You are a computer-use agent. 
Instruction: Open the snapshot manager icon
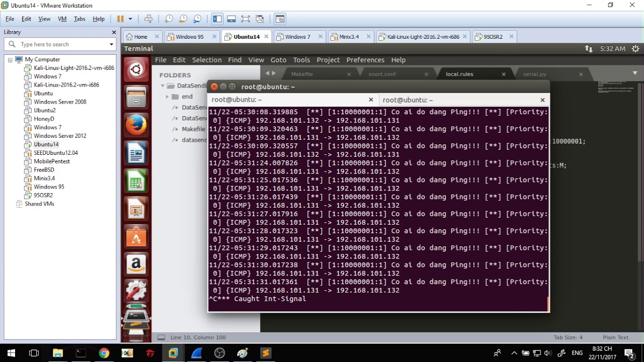[197, 19]
